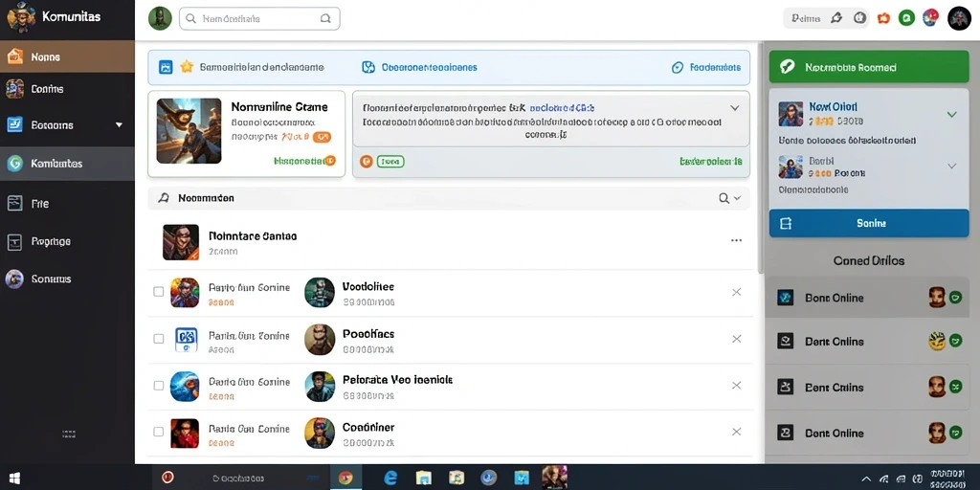This screenshot has width=980, height=490.
Task: Remove the Poookacs row with its X
Action: tap(737, 339)
